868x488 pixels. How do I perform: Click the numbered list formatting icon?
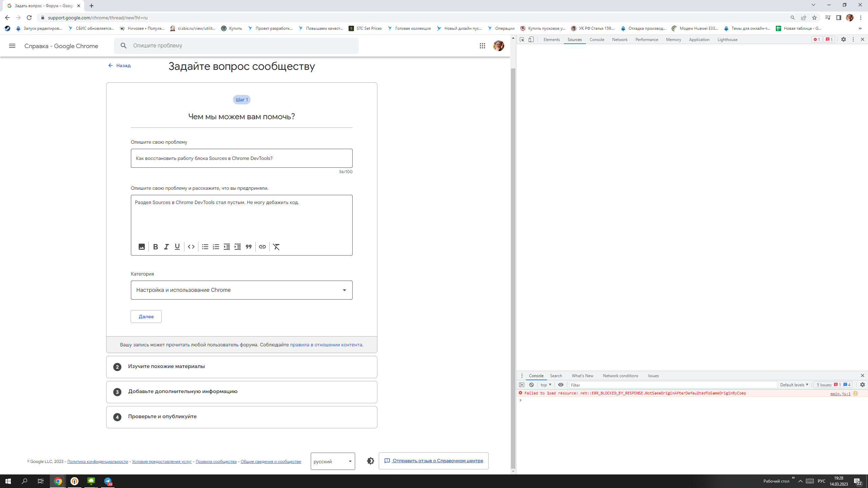tap(216, 247)
